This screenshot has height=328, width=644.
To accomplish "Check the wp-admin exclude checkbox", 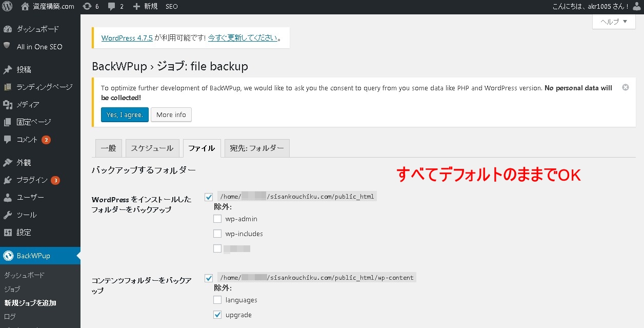I will click(217, 219).
